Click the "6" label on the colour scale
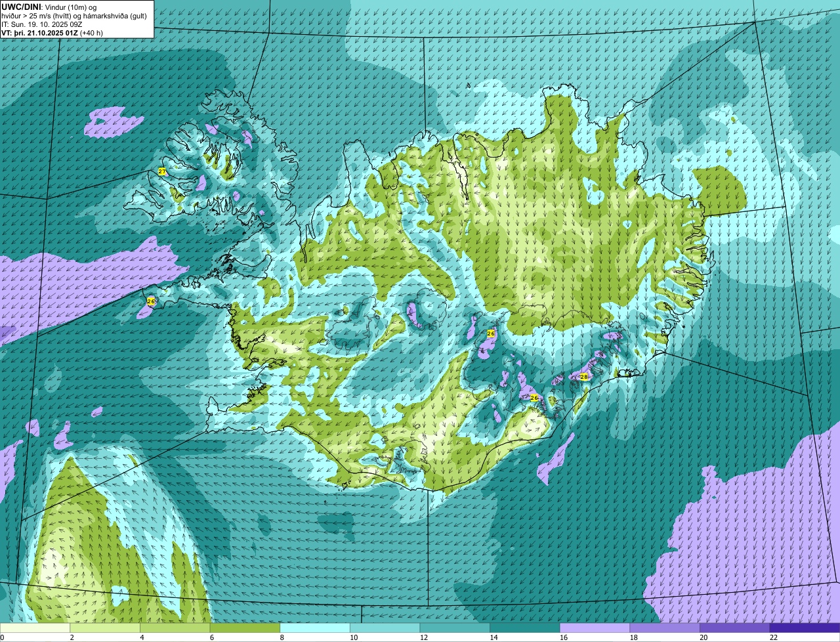This screenshot has height=642, width=840. click(x=212, y=637)
